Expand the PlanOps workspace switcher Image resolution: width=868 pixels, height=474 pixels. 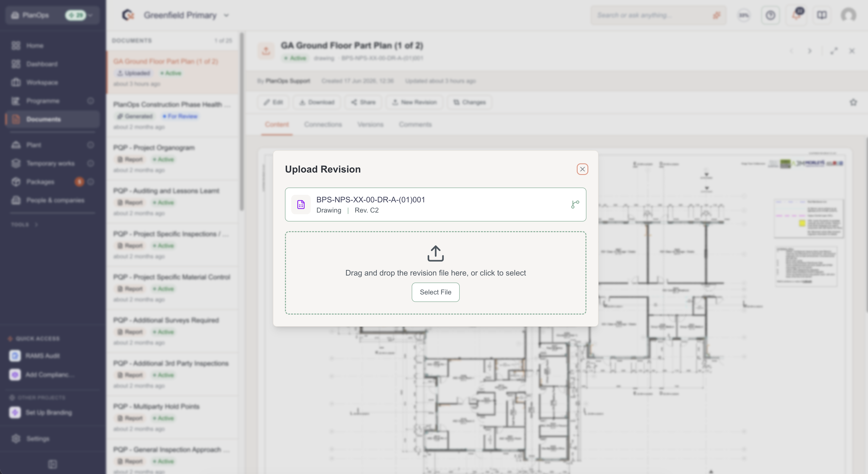click(52, 15)
